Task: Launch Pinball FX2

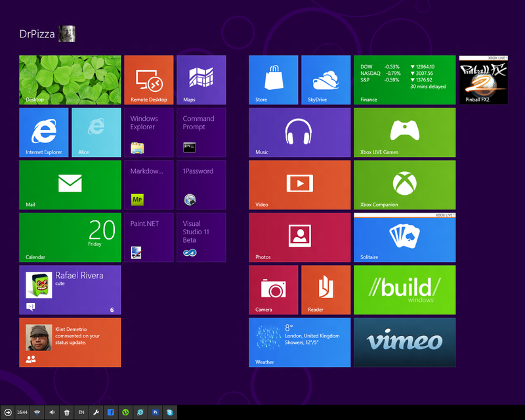Action: pos(484,80)
